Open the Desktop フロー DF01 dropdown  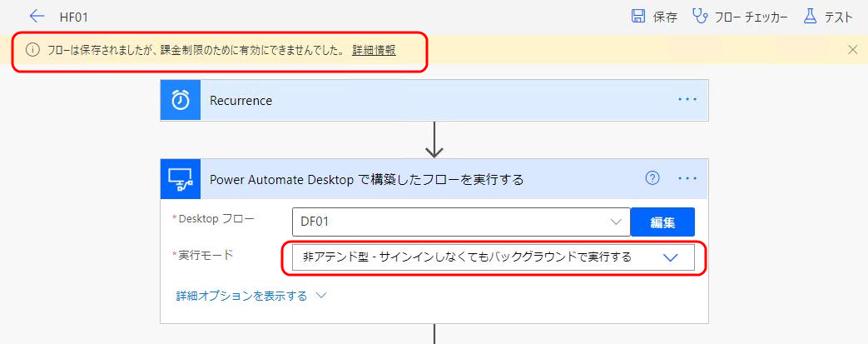(x=461, y=222)
